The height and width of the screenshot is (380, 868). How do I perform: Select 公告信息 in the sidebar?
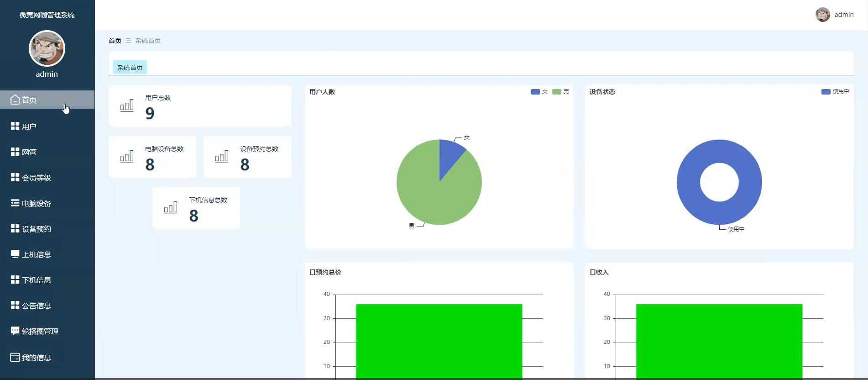(x=47, y=305)
